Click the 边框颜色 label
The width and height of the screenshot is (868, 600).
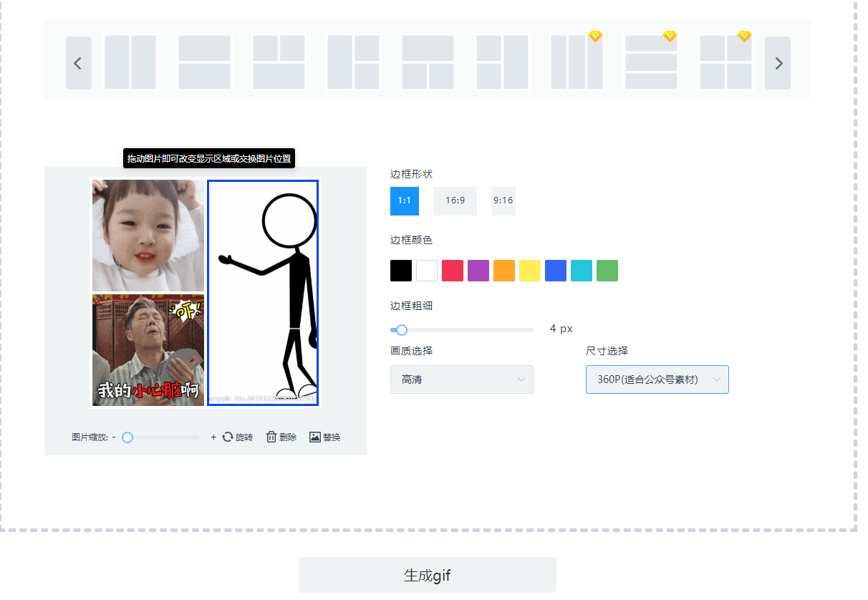411,240
